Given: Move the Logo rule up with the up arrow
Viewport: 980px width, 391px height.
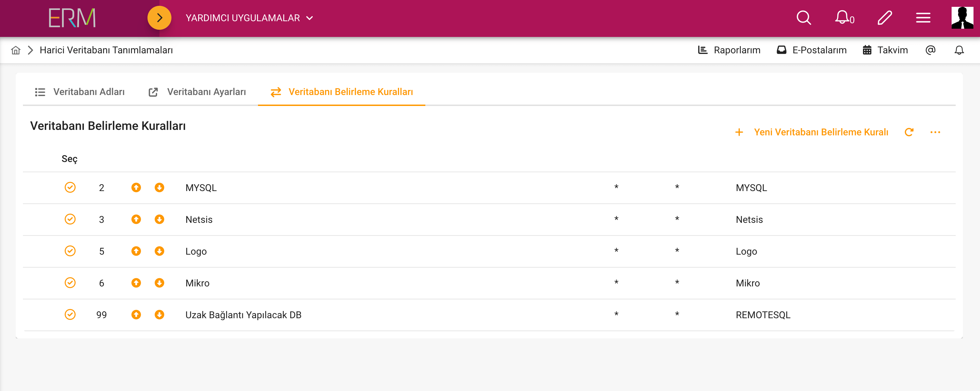Looking at the screenshot, I should [136, 251].
